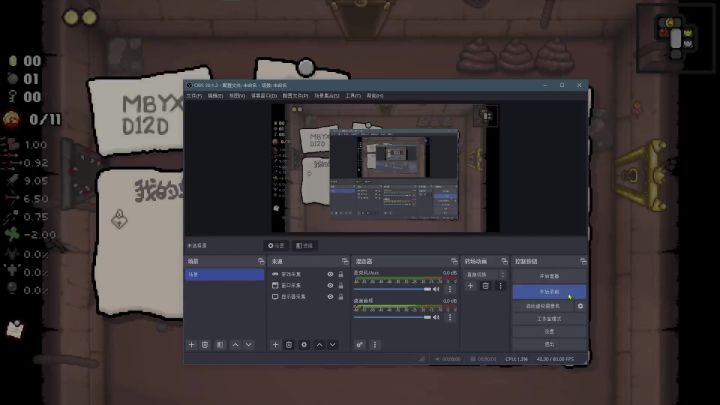Open Desktop Audio track three-dot options
The image size is (720, 405).
pyautogui.click(x=450, y=317)
